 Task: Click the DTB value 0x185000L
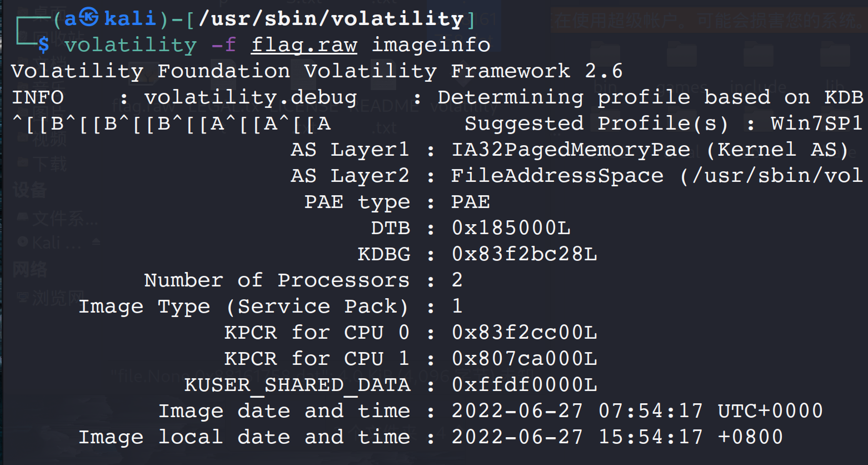coord(511,228)
